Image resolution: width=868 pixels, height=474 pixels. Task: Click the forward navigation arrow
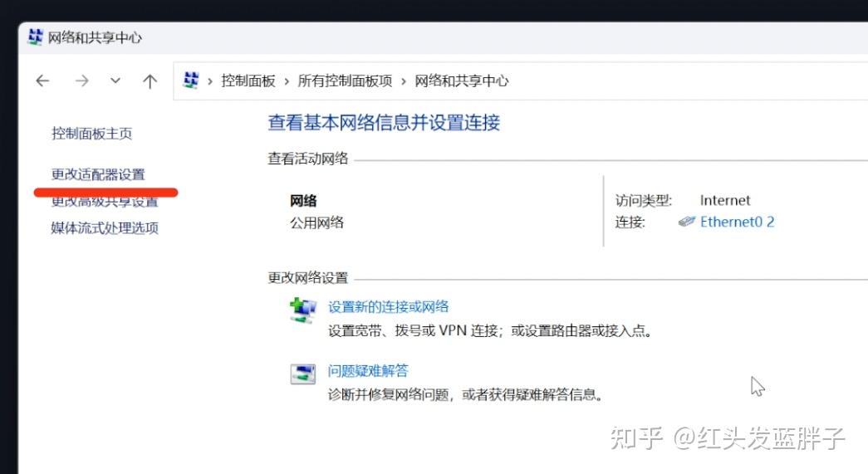tap(81, 81)
